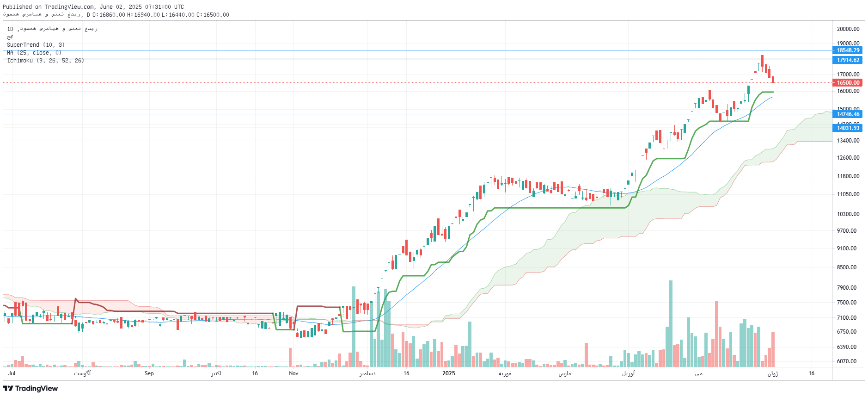The image size is (868, 397).
Task: Click the 8500.00 price axis value
Action: (847, 267)
